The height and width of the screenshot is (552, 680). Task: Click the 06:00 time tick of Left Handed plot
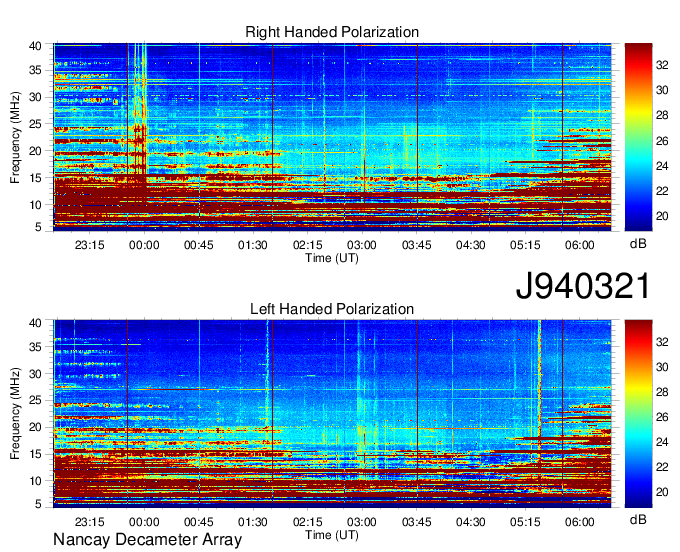[579, 522]
